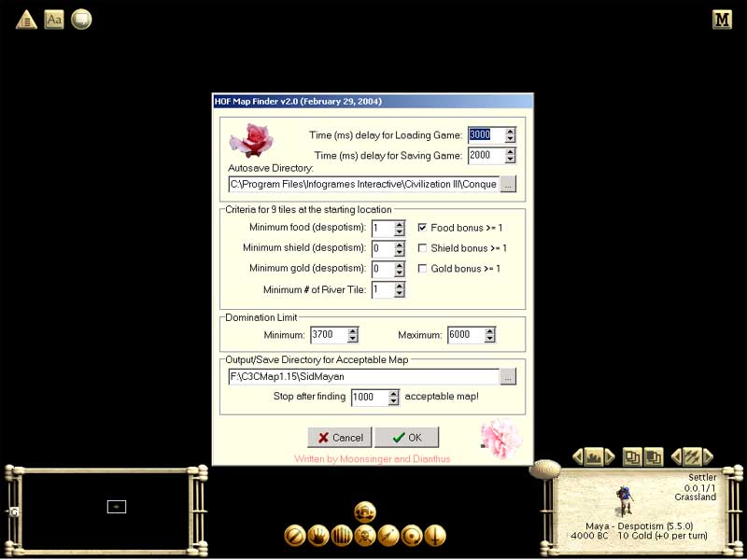Increase Domination Minimum with up arrow
The height and width of the screenshot is (560, 747).
[x=352, y=331]
